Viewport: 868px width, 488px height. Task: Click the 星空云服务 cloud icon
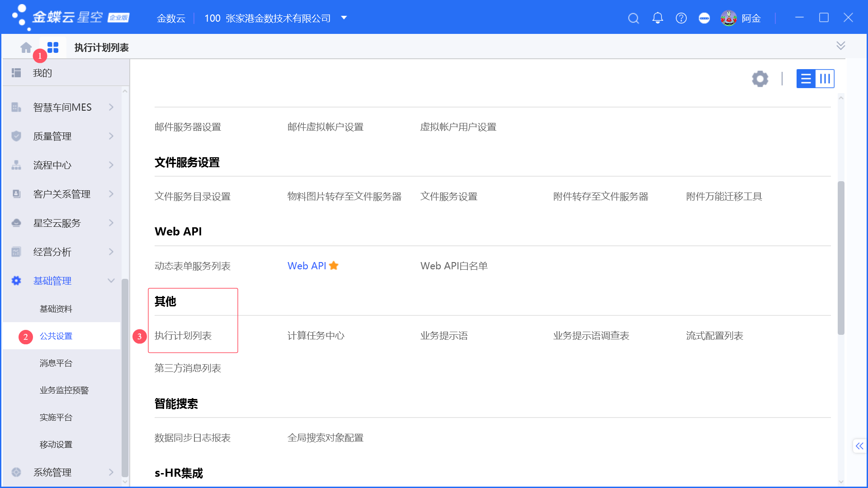point(16,223)
